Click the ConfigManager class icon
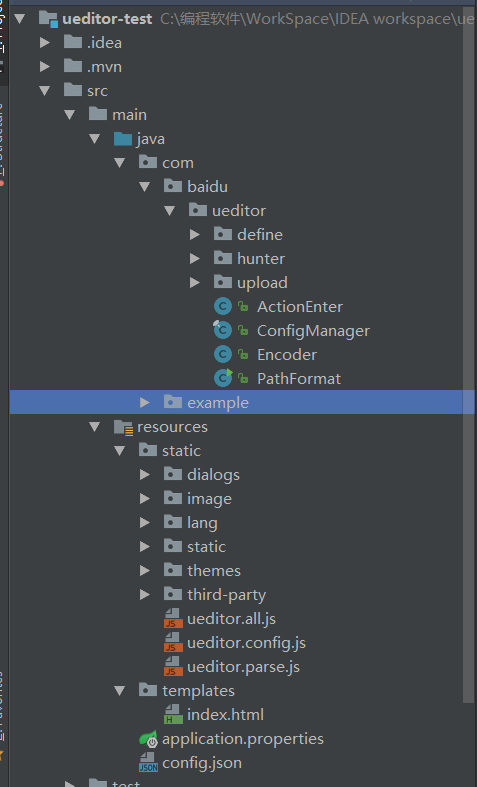 tap(222, 330)
